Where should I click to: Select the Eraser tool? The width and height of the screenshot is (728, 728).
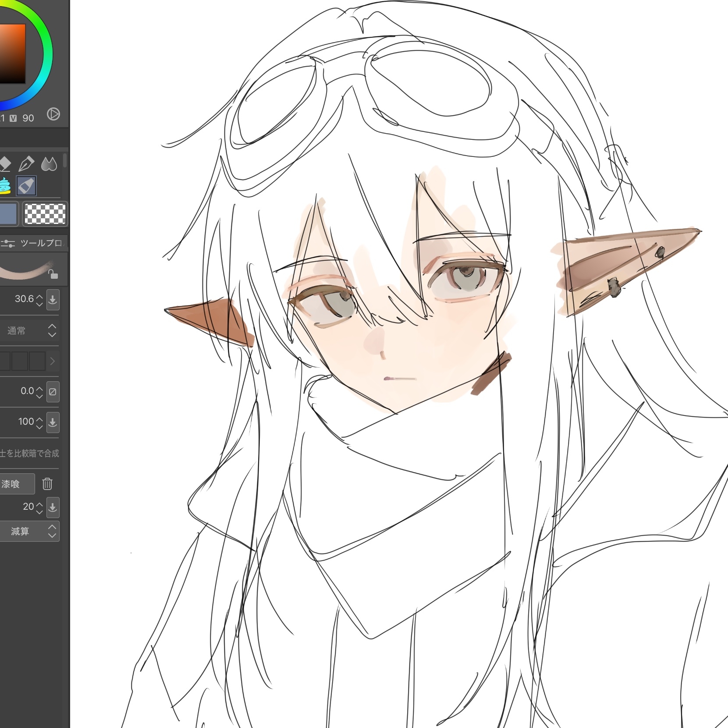click(x=4, y=164)
